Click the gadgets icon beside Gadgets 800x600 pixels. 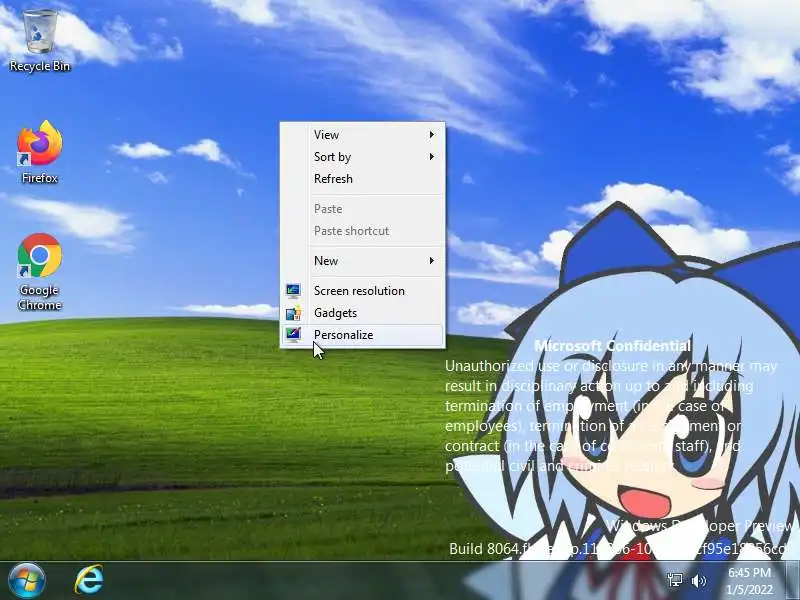(x=293, y=313)
